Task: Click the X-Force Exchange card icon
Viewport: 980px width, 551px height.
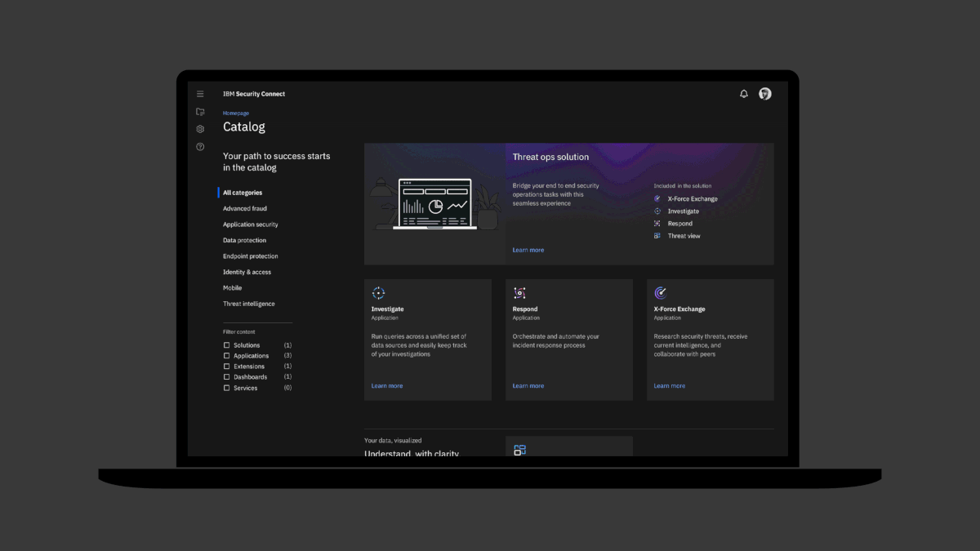Action: coord(661,293)
